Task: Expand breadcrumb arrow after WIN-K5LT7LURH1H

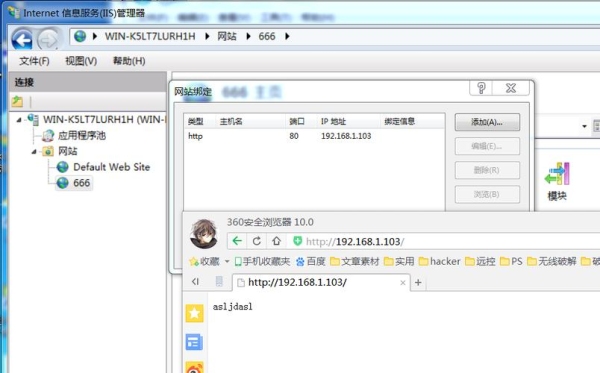Action: coord(207,36)
